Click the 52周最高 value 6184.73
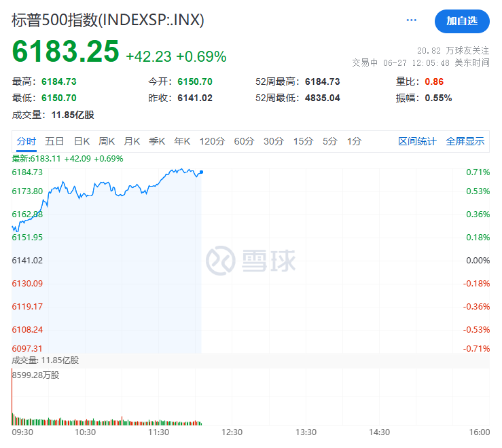 323,81
